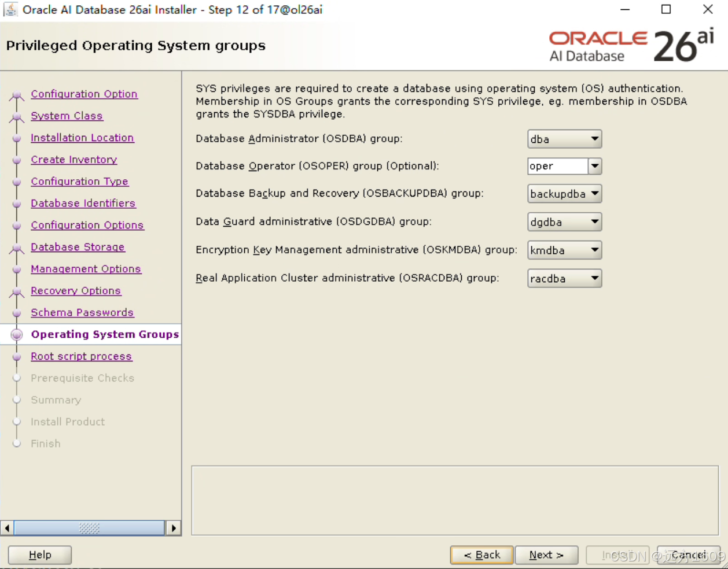Screen dimensions: 728x569
Task: Click the Database Backup and Recovery group label
Action: click(x=339, y=194)
